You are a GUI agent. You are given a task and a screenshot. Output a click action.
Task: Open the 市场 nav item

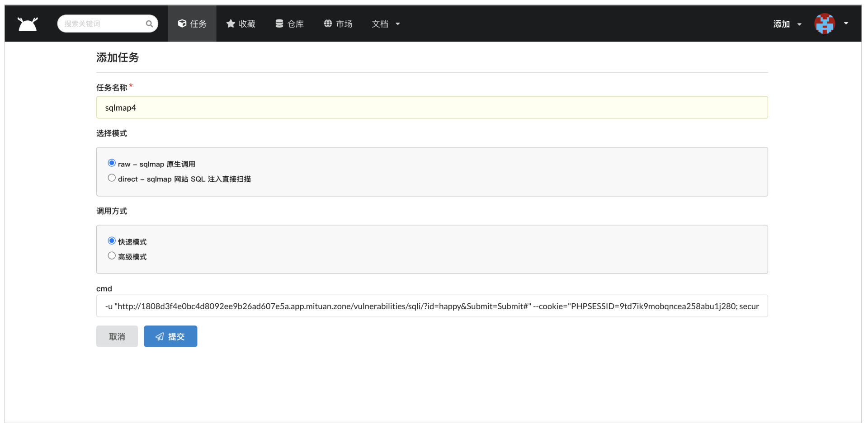[338, 24]
